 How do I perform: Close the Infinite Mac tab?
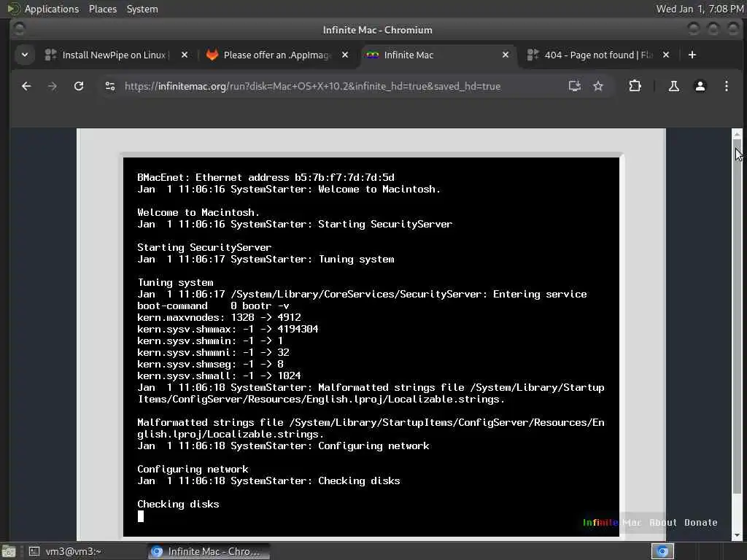506,55
